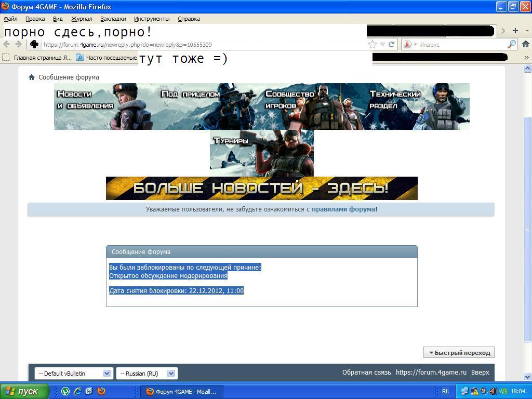The width and height of the screenshot is (532, 399).
Task: Click the page scrollbar up arrow
Action: click(x=528, y=69)
